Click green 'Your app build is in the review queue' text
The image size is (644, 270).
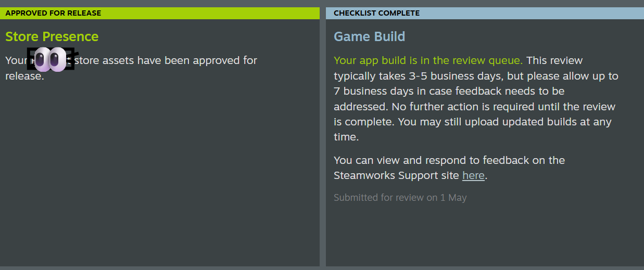[x=428, y=60]
